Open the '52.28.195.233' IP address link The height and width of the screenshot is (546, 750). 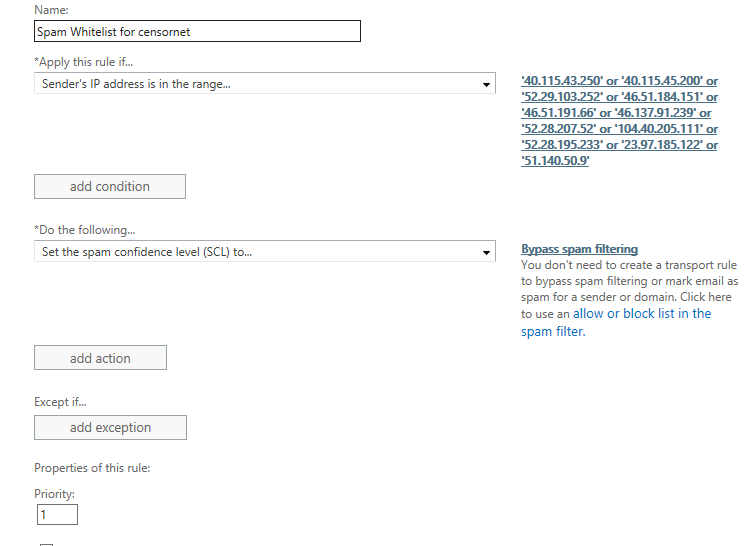point(562,145)
